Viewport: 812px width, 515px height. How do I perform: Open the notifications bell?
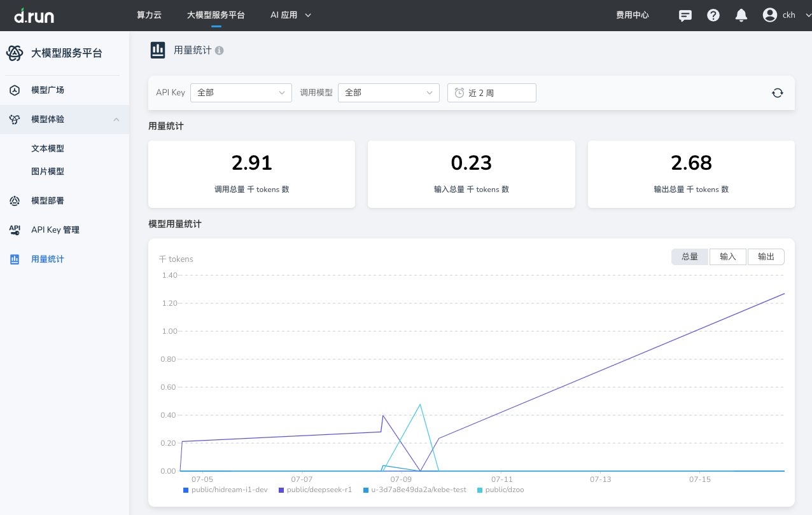point(741,15)
